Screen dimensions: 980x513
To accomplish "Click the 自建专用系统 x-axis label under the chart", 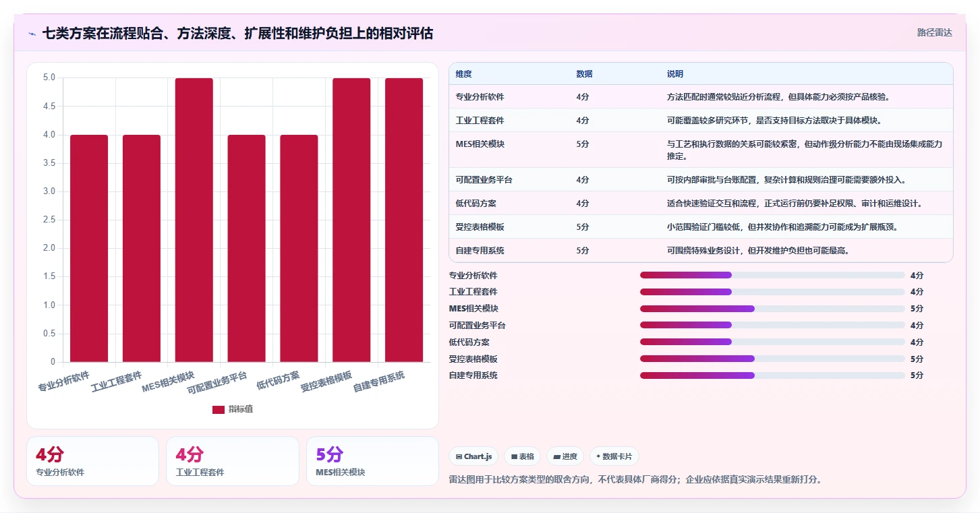I will (x=379, y=381).
